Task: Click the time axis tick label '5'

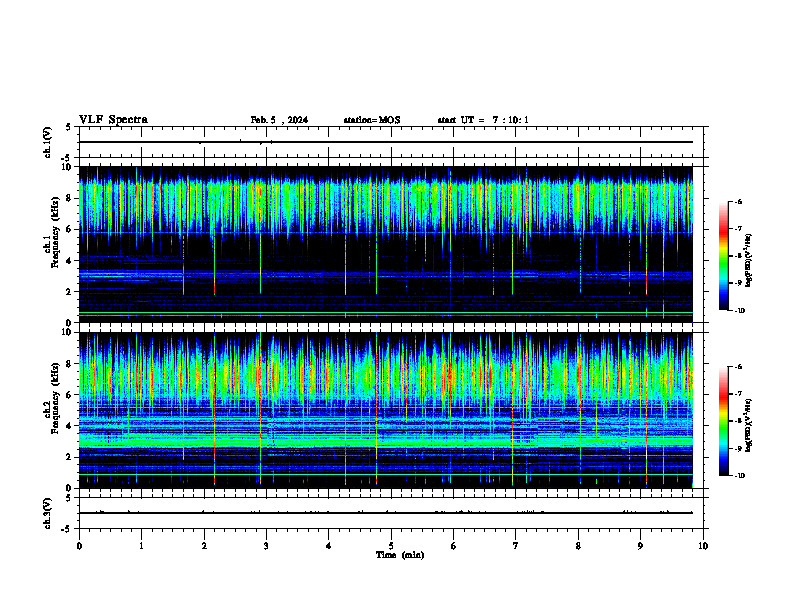Action: 391,546
